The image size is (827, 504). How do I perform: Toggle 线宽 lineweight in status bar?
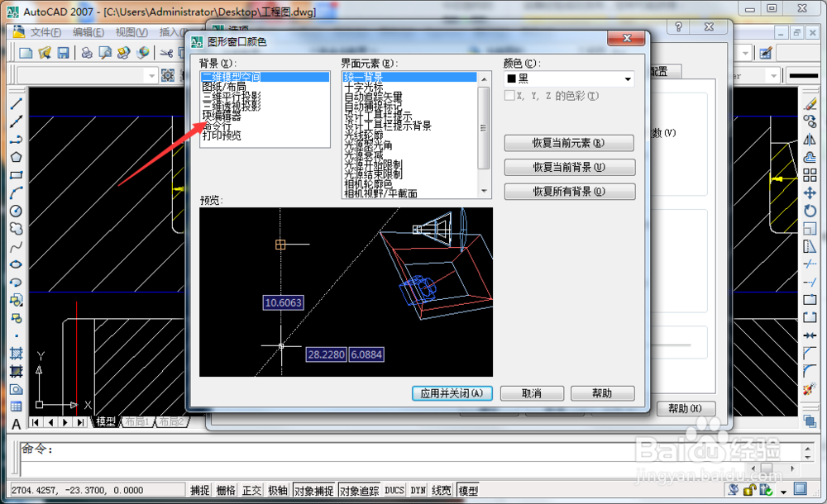[442, 490]
